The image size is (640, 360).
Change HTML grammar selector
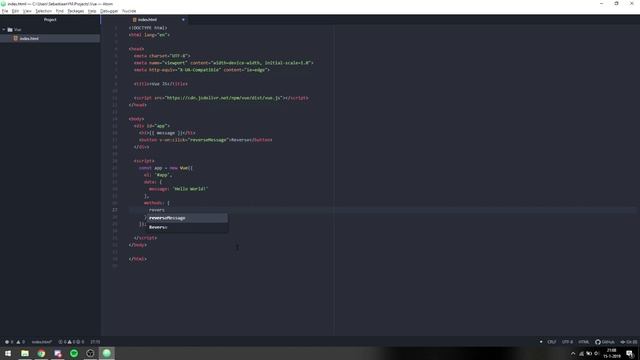584,342
